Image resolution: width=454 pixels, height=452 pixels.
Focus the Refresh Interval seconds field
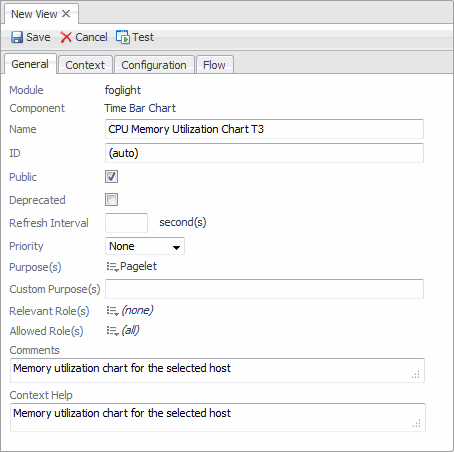(126, 223)
